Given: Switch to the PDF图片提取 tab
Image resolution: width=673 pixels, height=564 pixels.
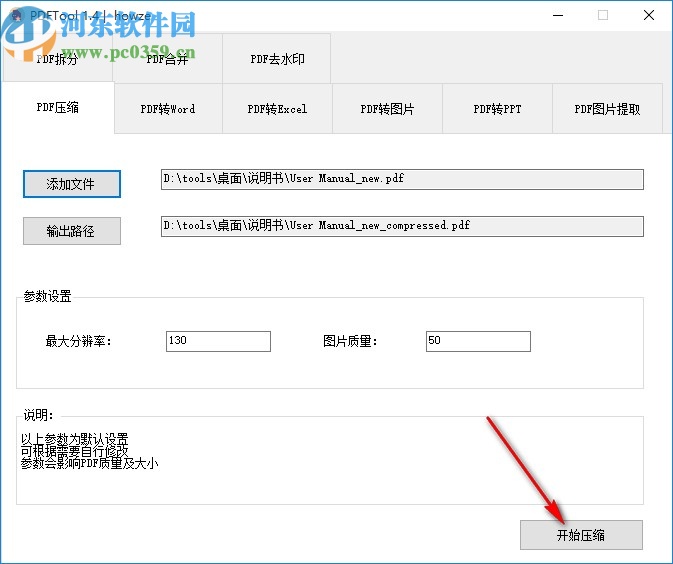Looking at the screenshot, I should [607, 109].
